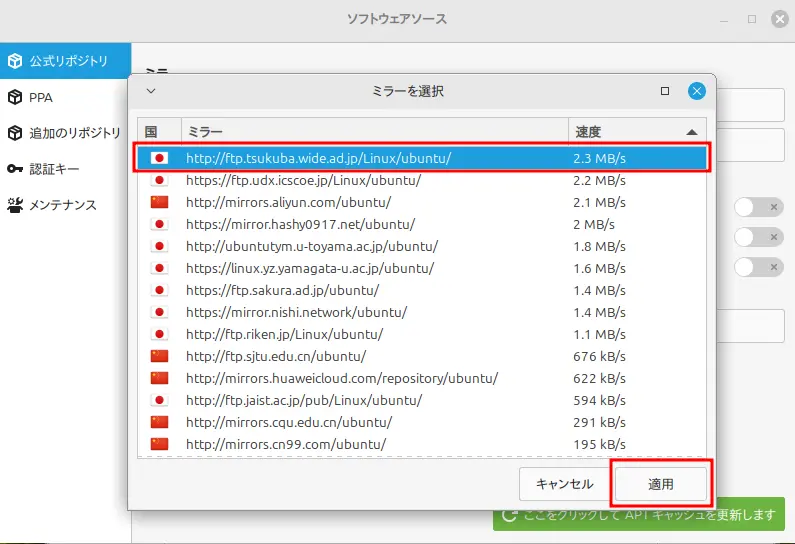
Task: Close the ミラーを選択 dialog
Action: point(697,91)
